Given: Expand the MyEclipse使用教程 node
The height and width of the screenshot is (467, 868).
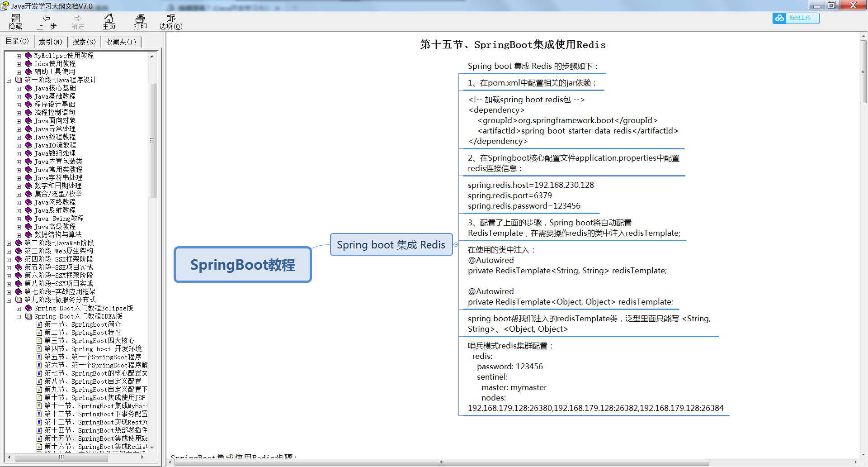Looking at the screenshot, I should click(x=19, y=56).
